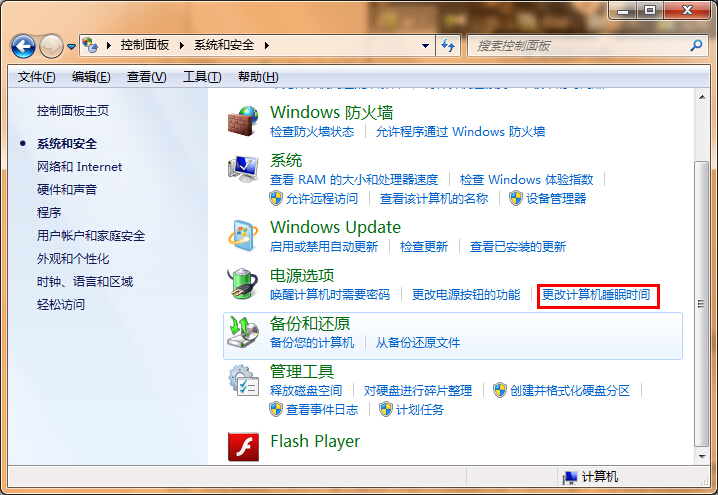Viewport: 718px width, 495px height.
Task: Select 网络和 Internet in the sidebar
Action: tap(79, 167)
